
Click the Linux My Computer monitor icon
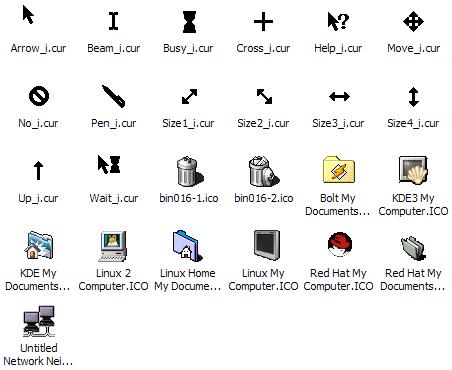267,245
